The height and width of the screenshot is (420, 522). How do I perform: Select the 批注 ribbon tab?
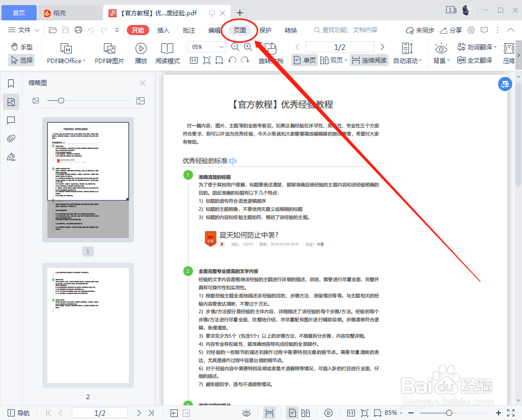[x=189, y=30]
